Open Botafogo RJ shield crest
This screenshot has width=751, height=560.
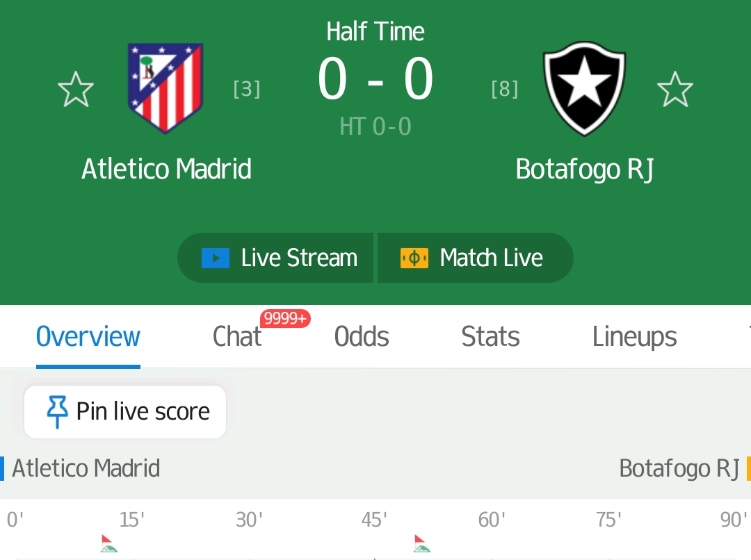pyautogui.click(x=584, y=88)
